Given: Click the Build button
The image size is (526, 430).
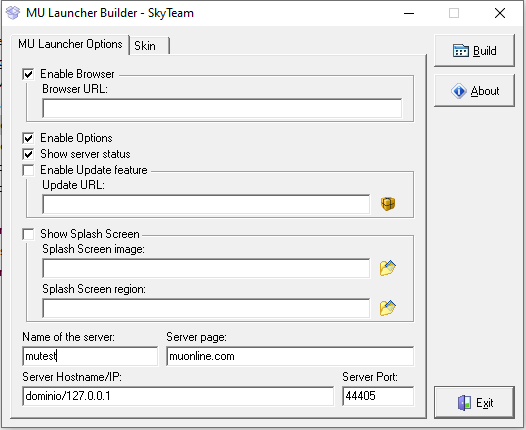Looking at the screenshot, I should (x=474, y=51).
